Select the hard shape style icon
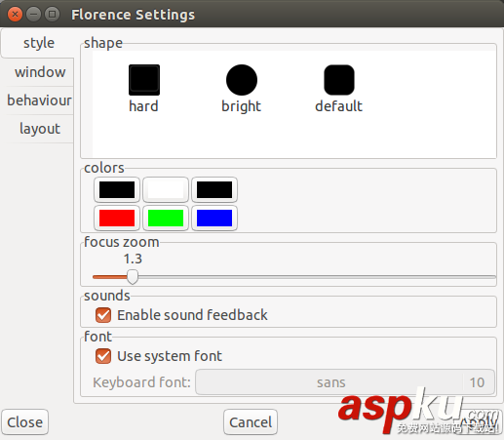504x440 pixels. (144, 80)
